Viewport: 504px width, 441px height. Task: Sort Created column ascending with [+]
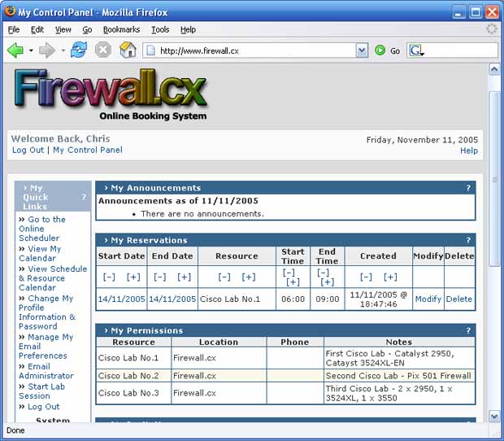390,277
